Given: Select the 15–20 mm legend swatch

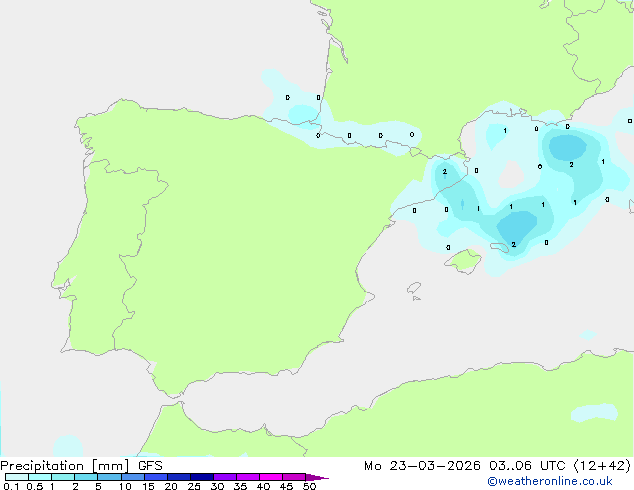Looking at the screenshot, I should (156, 477).
